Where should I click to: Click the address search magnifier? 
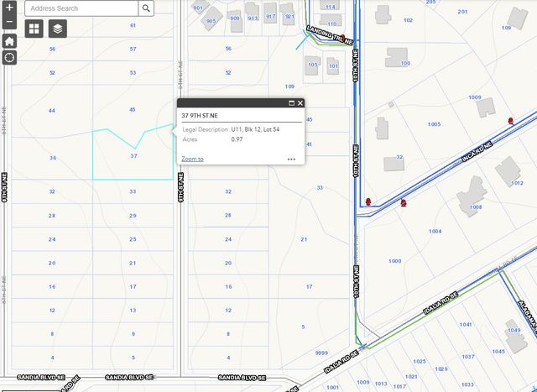146,8
